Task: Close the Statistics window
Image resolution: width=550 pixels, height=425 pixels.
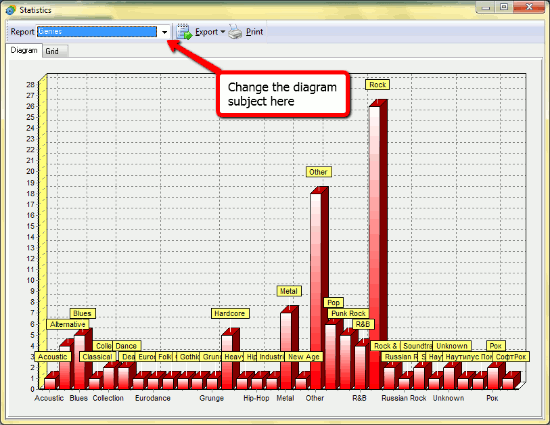Action: (x=530, y=7)
